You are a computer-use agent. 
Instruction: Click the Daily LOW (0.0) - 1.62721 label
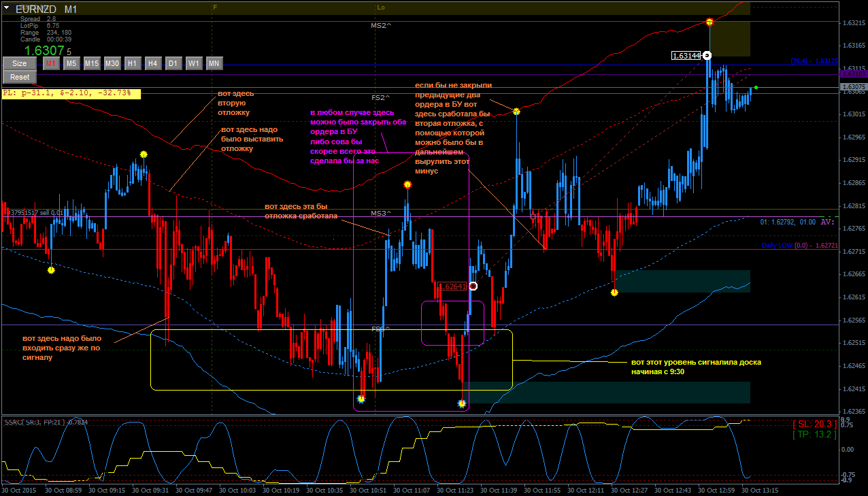click(799, 246)
